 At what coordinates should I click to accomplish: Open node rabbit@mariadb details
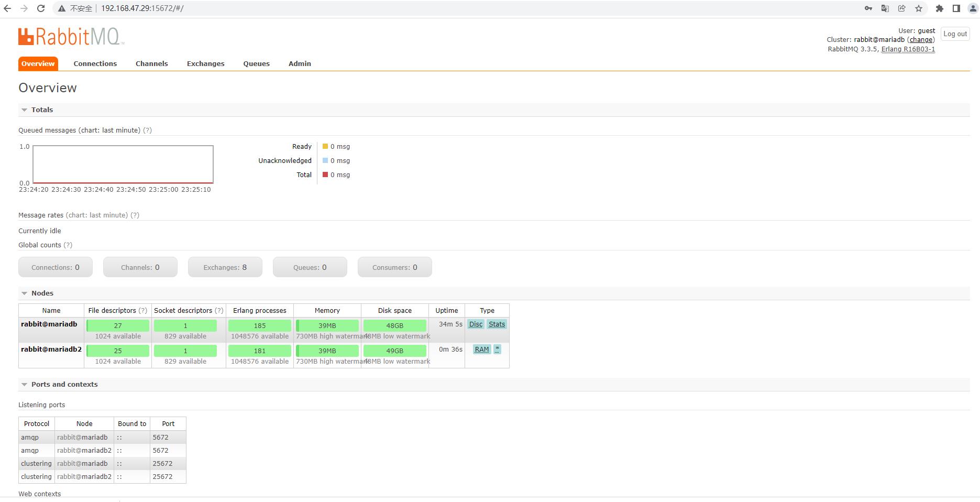(x=49, y=324)
